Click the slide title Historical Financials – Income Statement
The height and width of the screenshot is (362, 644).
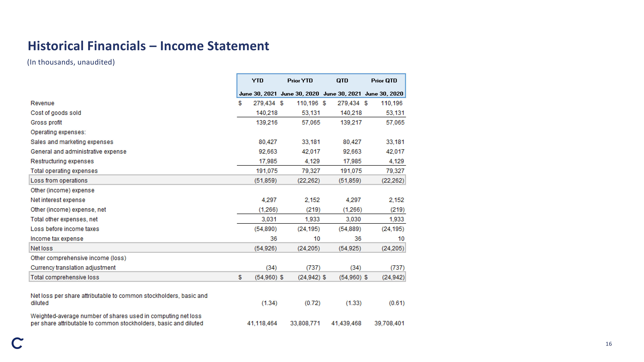(148, 46)
